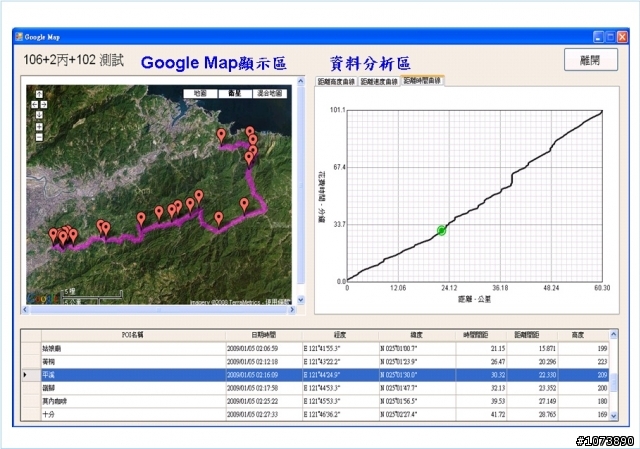The image size is (640, 449).
Task: Zoom out the map with minus icon
Action: [39, 137]
